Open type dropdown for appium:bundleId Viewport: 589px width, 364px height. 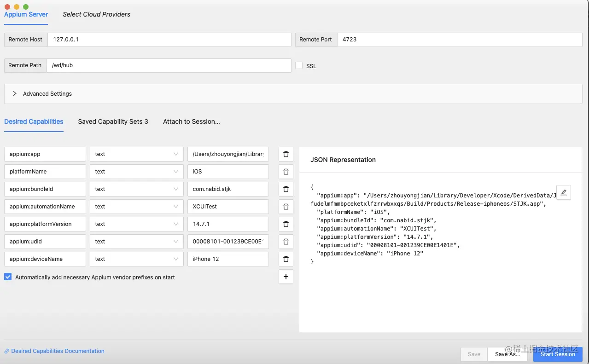coord(137,189)
